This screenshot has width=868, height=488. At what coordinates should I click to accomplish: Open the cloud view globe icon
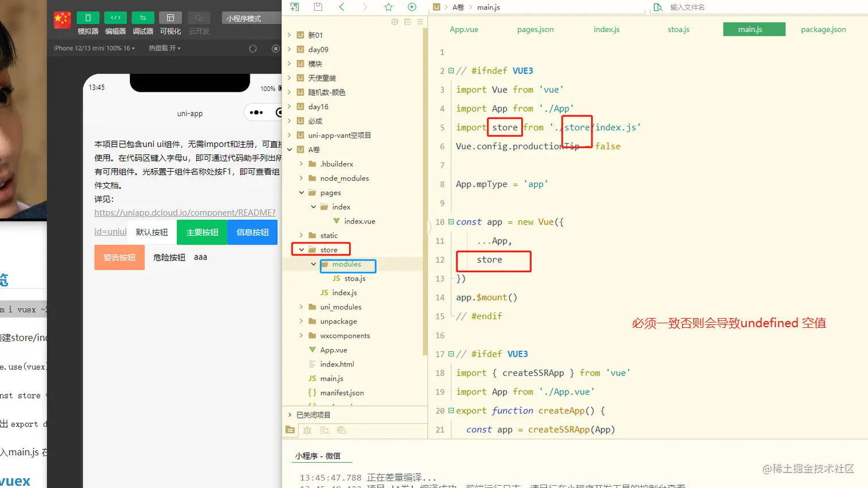(342, 430)
